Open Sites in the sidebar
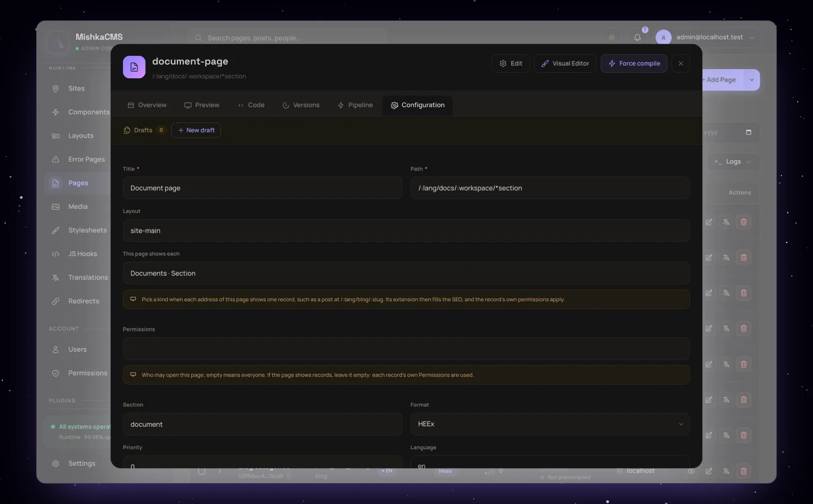813x504 pixels. pos(77,88)
